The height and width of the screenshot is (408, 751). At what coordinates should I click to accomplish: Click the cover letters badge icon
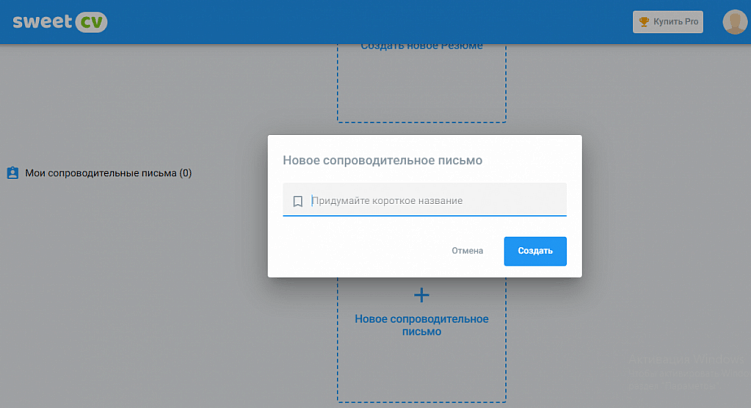point(13,173)
